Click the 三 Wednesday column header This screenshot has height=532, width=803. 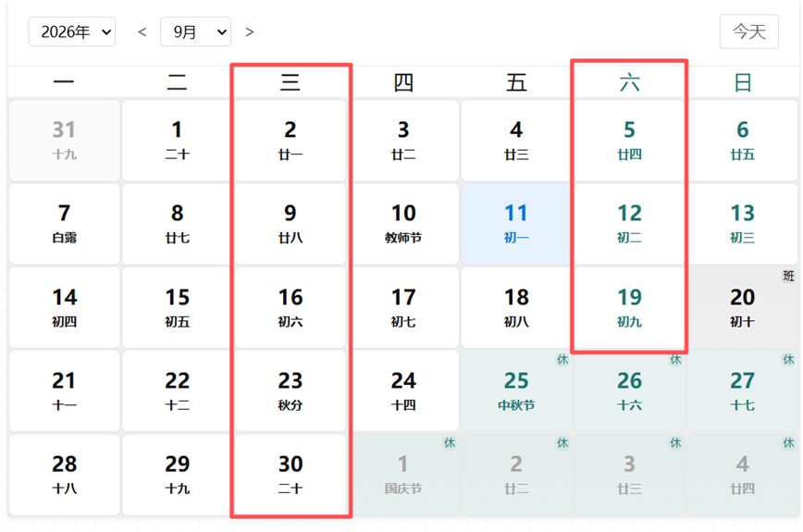point(290,82)
